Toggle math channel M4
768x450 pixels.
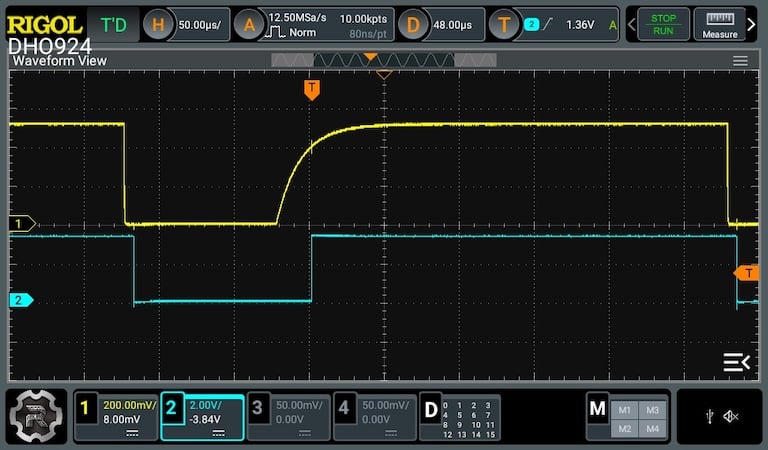coord(652,429)
